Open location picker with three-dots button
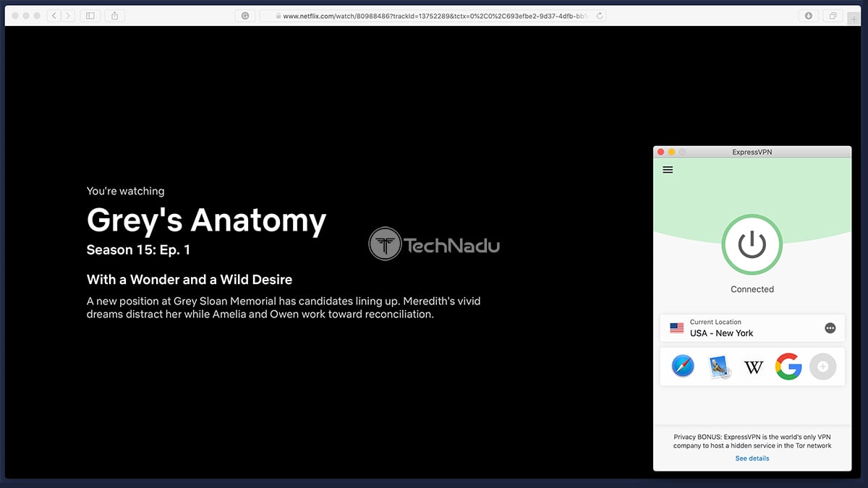 coord(830,328)
